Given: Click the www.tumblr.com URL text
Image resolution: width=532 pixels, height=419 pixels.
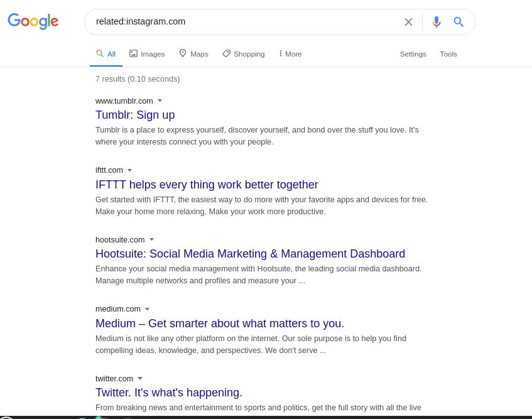Looking at the screenshot, I should (124, 101).
